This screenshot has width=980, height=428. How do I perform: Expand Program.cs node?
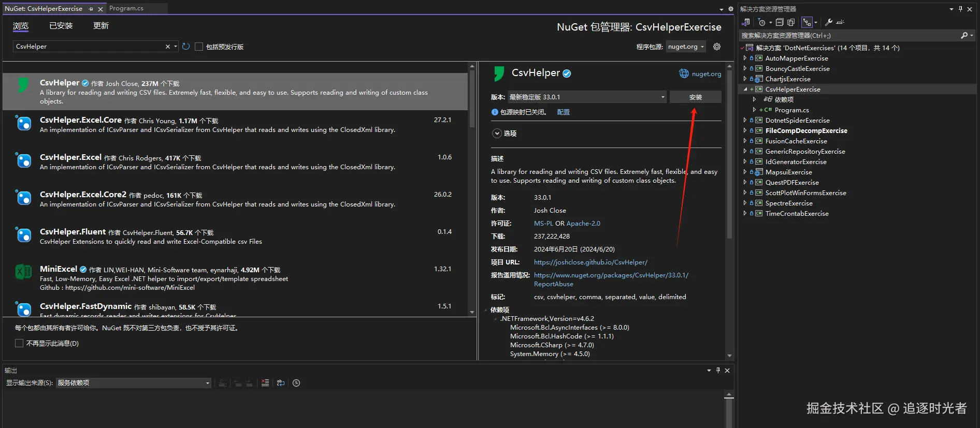tap(754, 110)
